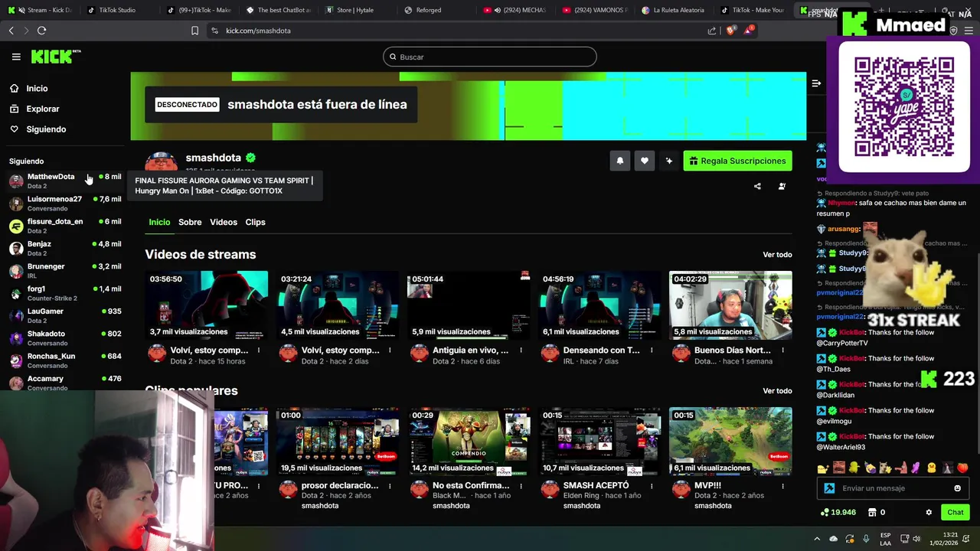980x551 pixels.
Task: Click the taskbar volume speaker icon
Action: [x=916, y=539]
